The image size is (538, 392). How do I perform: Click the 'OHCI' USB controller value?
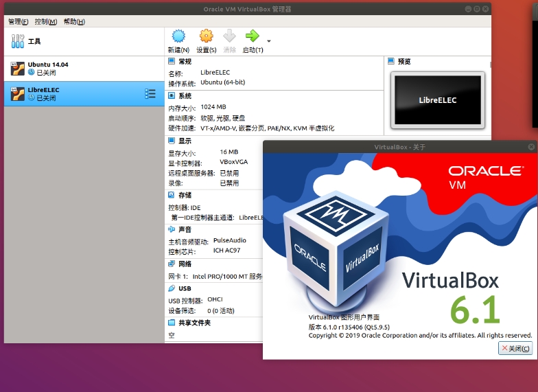point(215,299)
